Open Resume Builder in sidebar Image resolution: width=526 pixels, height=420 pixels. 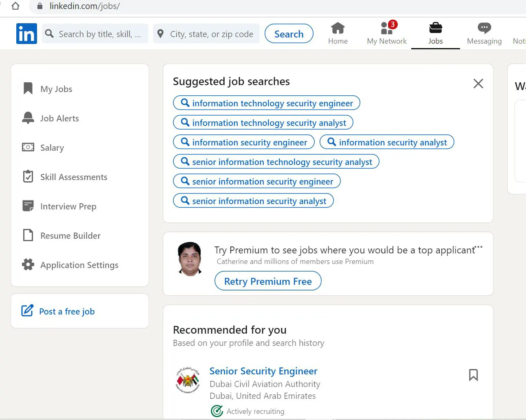pos(70,235)
